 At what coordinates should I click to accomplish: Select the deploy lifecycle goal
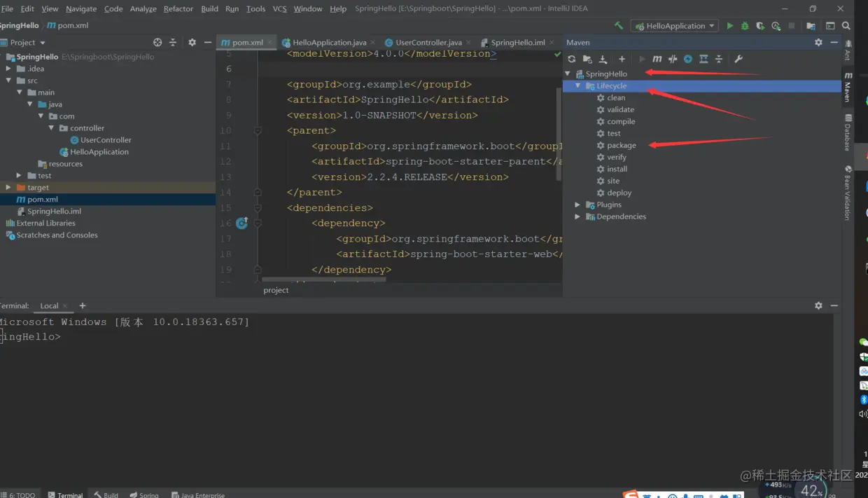619,193
